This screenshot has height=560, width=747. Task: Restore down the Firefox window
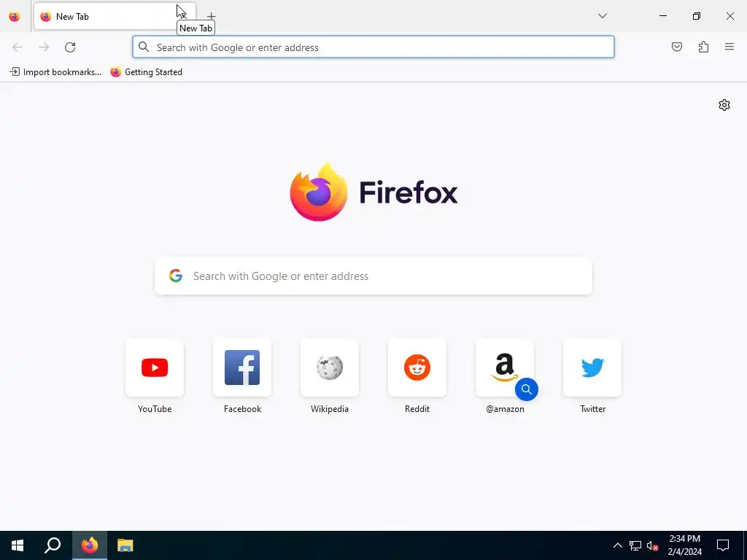click(x=697, y=16)
